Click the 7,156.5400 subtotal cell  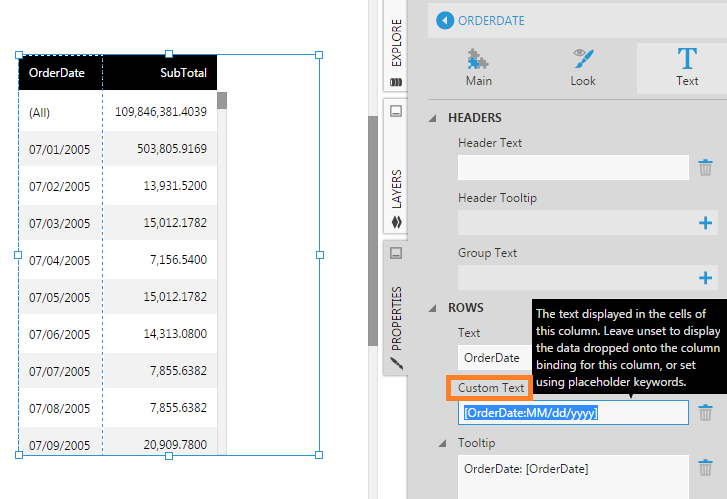click(160, 260)
